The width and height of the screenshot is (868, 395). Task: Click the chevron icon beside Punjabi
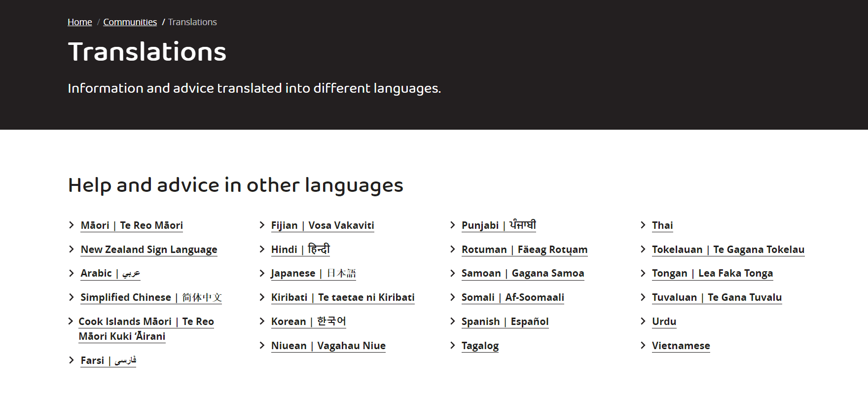(453, 225)
